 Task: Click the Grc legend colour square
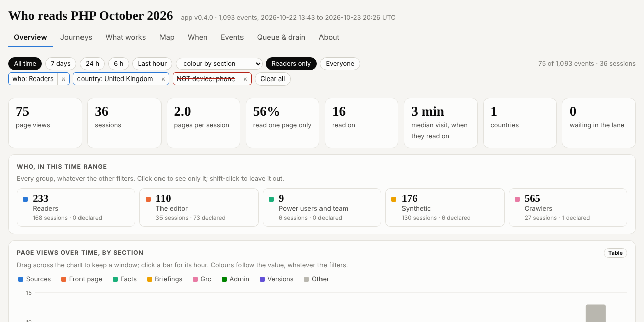(195, 279)
